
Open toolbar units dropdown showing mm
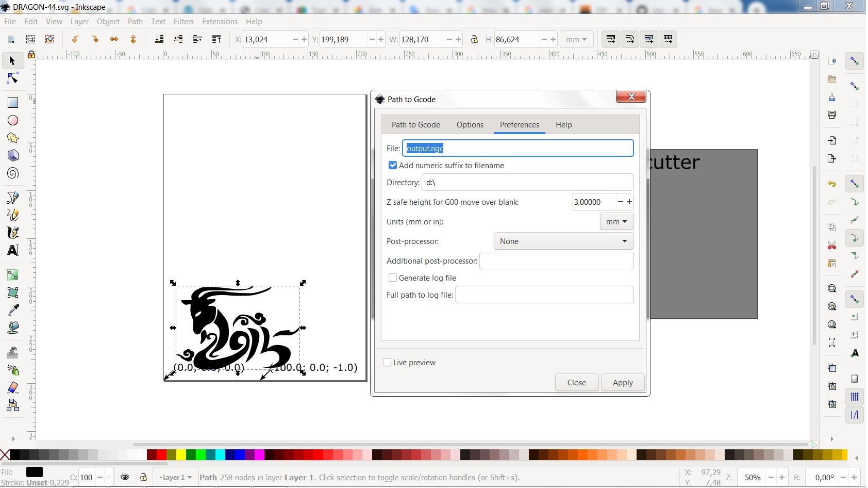576,39
